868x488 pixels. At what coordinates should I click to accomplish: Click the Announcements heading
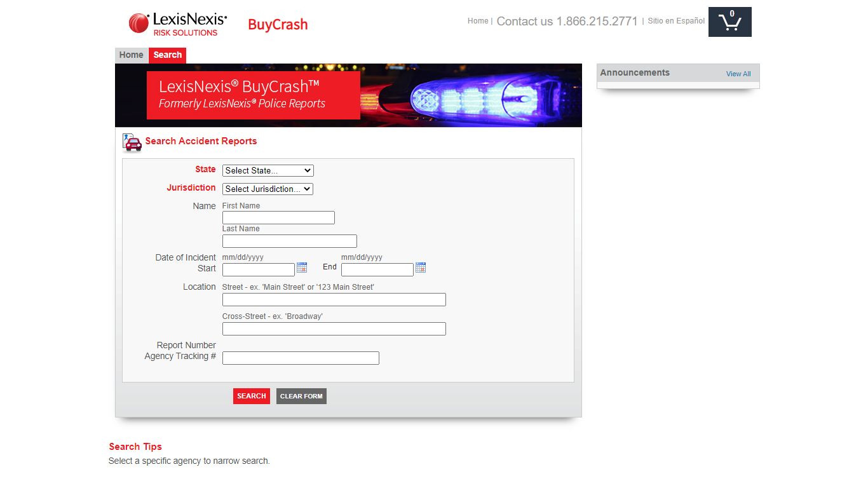tap(635, 72)
